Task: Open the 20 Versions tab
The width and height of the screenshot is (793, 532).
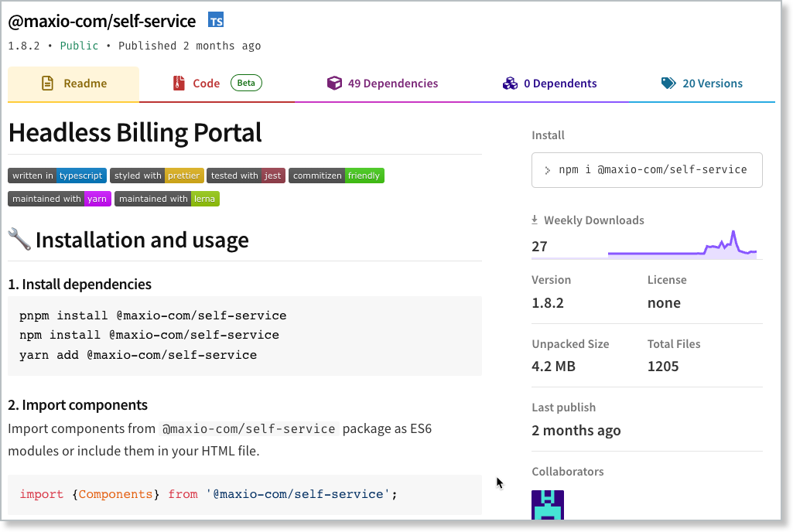Action: pyautogui.click(x=702, y=84)
